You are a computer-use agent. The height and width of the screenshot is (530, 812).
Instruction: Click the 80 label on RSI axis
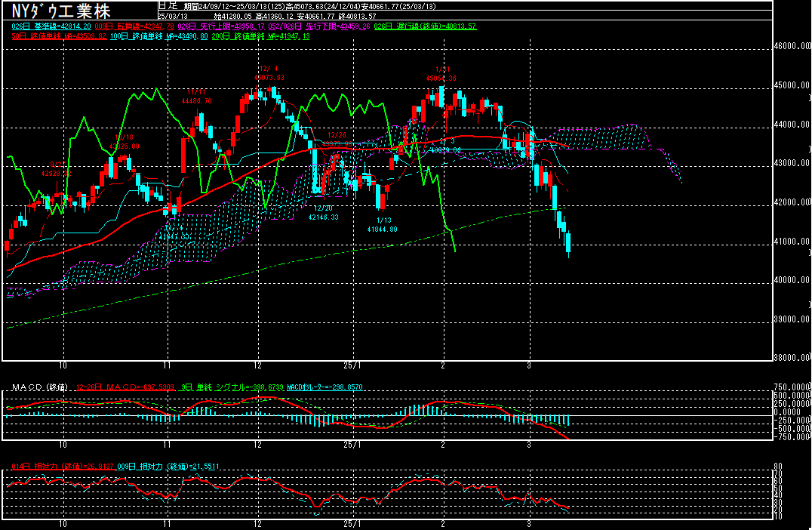coord(777,467)
